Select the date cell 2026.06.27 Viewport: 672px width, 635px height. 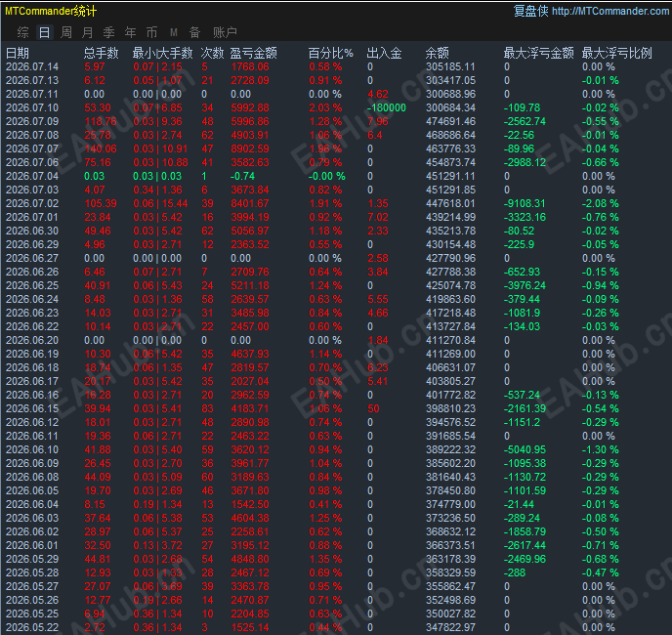(x=32, y=258)
